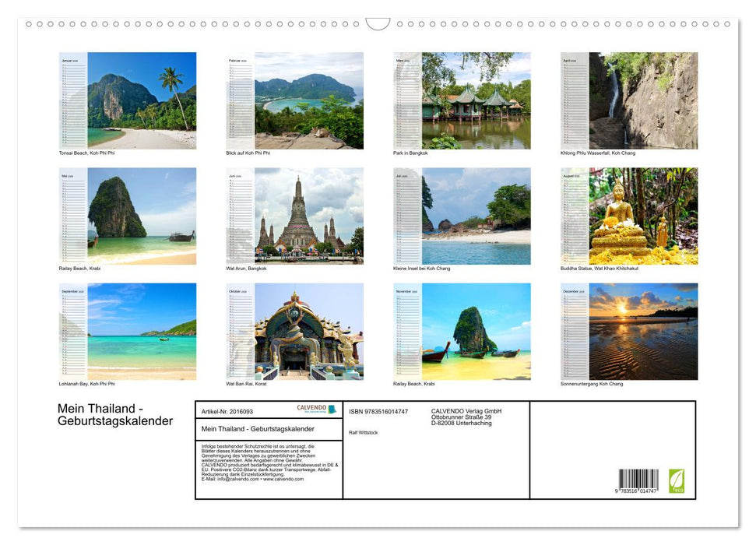The width and height of the screenshot is (756, 545).
Task: Click the caption 'Wat Ban Rai, Korat'
Action: pos(246,384)
